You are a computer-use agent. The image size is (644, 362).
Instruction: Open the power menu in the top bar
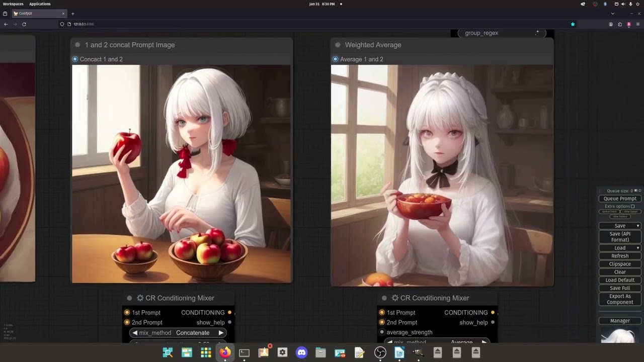pos(637,4)
